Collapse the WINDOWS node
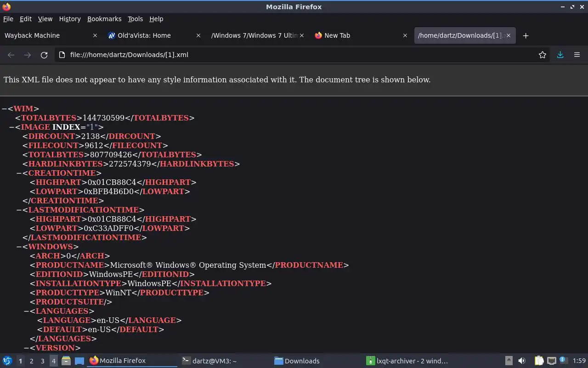 [19, 247]
